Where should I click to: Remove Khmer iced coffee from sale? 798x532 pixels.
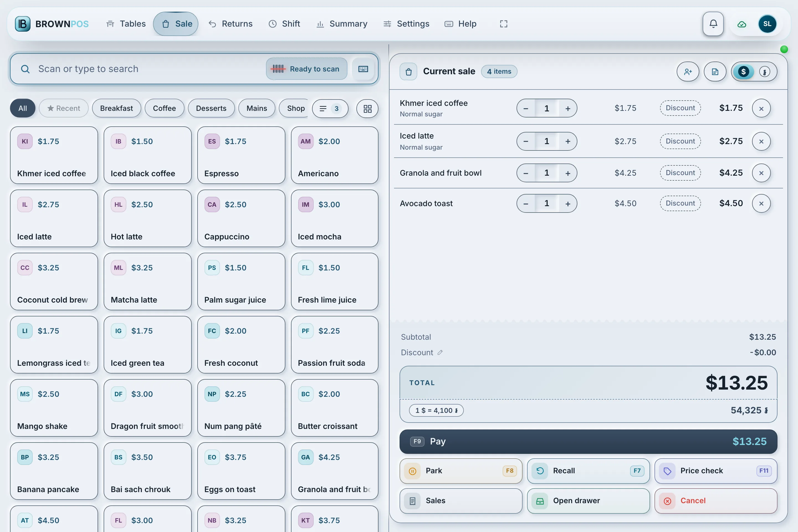(761, 108)
